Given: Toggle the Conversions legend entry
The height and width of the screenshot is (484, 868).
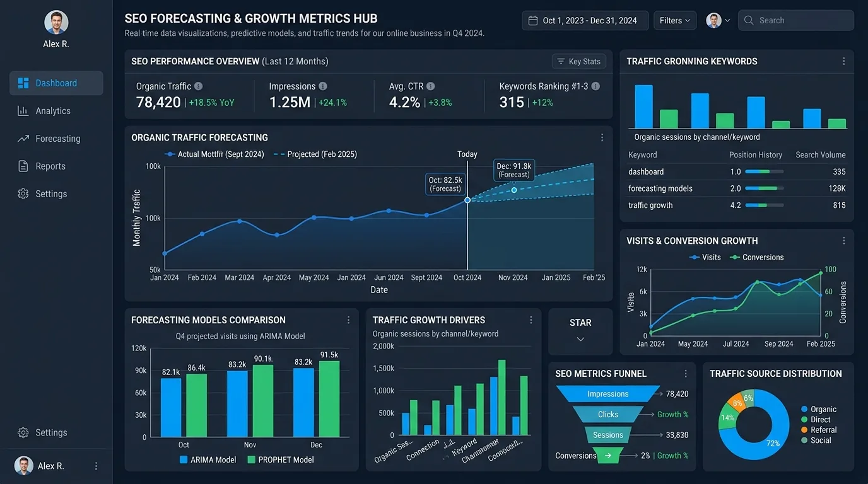Looking at the screenshot, I should (x=756, y=257).
